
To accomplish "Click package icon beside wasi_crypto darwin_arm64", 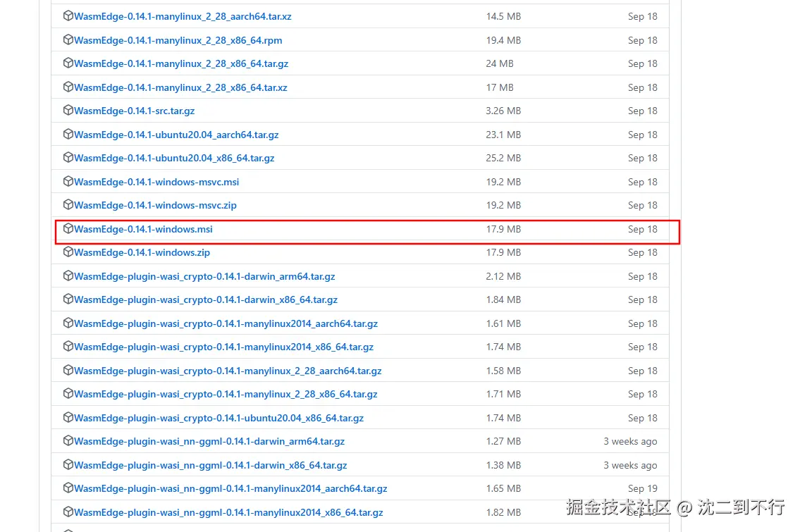I will pos(68,276).
